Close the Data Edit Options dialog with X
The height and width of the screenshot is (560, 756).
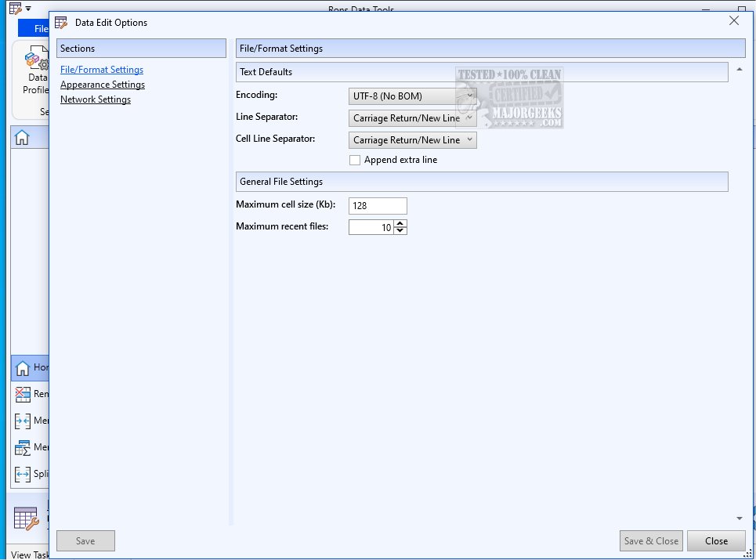click(734, 20)
